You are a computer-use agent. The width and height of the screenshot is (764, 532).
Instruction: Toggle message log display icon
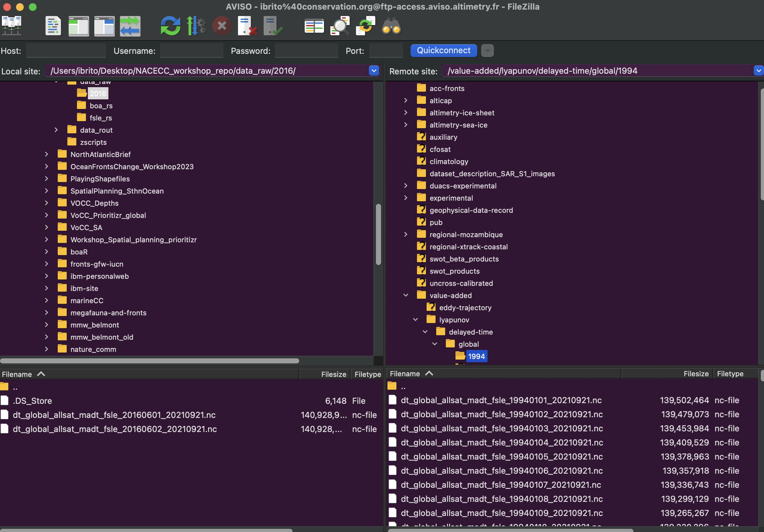tap(53, 26)
